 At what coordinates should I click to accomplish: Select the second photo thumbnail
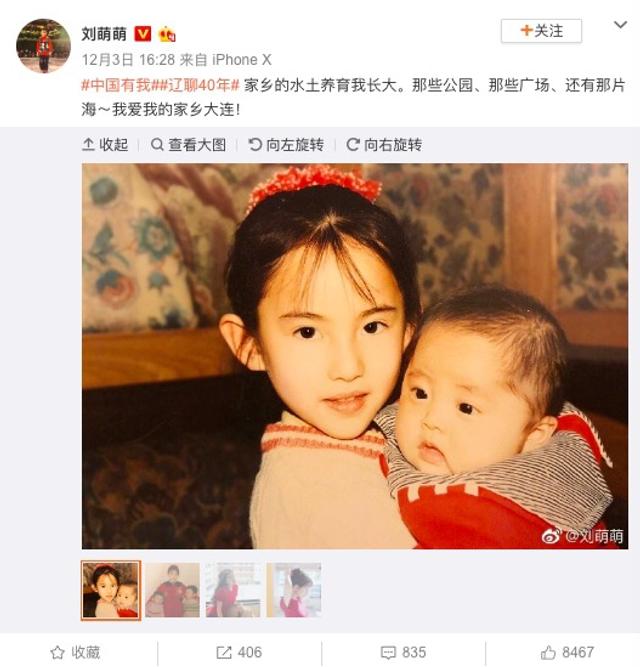[x=172, y=590]
